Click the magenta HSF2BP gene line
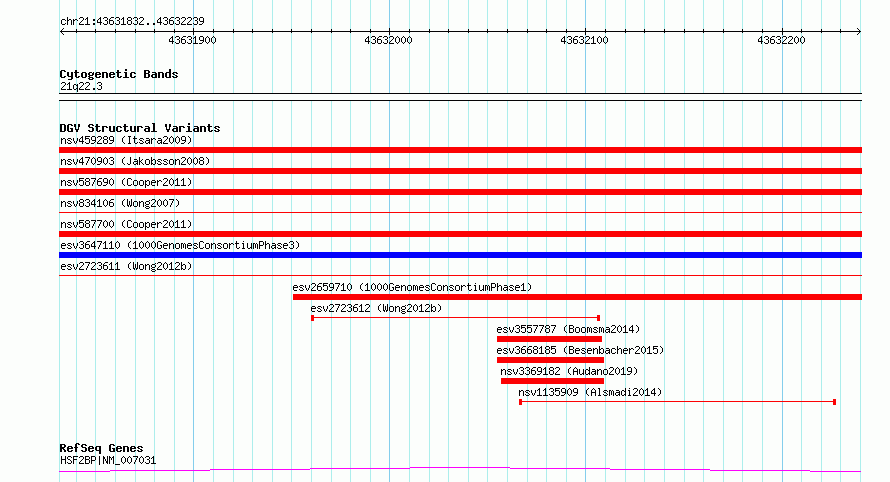The image size is (890, 482). pos(460,470)
